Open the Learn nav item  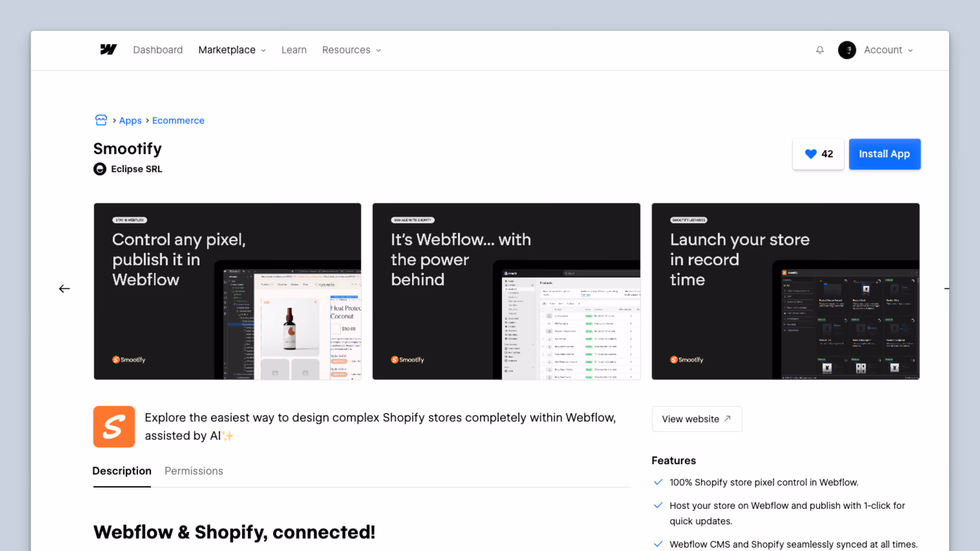(x=294, y=50)
